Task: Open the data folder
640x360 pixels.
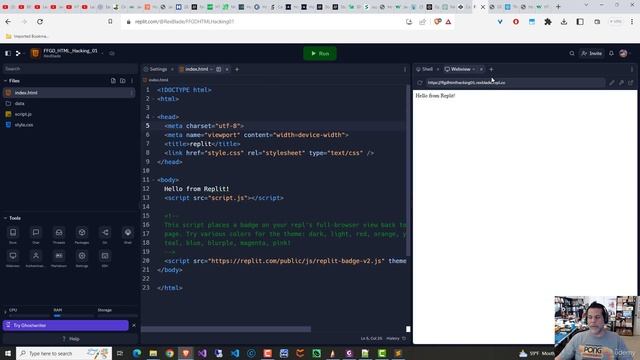Action: click(x=19, y=104)
